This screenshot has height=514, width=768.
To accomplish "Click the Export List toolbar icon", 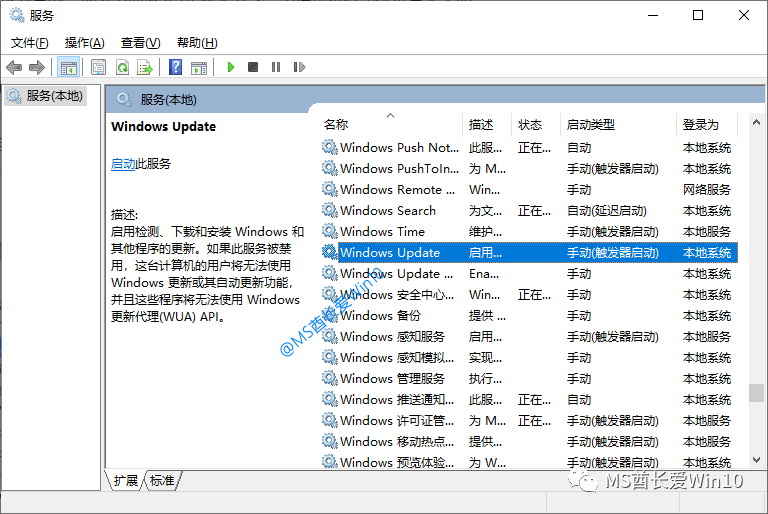I will [x=145, y=67].
